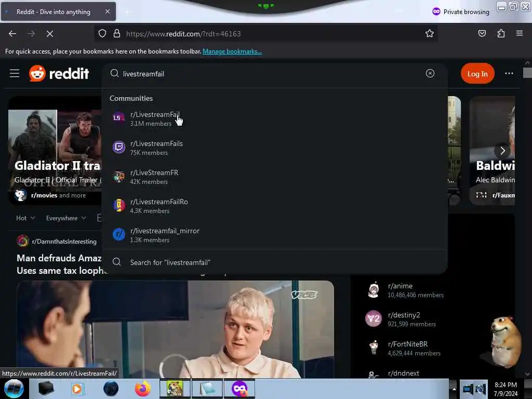
Task: Open r/movies link on Gladiator card
Action: (44, 195)
